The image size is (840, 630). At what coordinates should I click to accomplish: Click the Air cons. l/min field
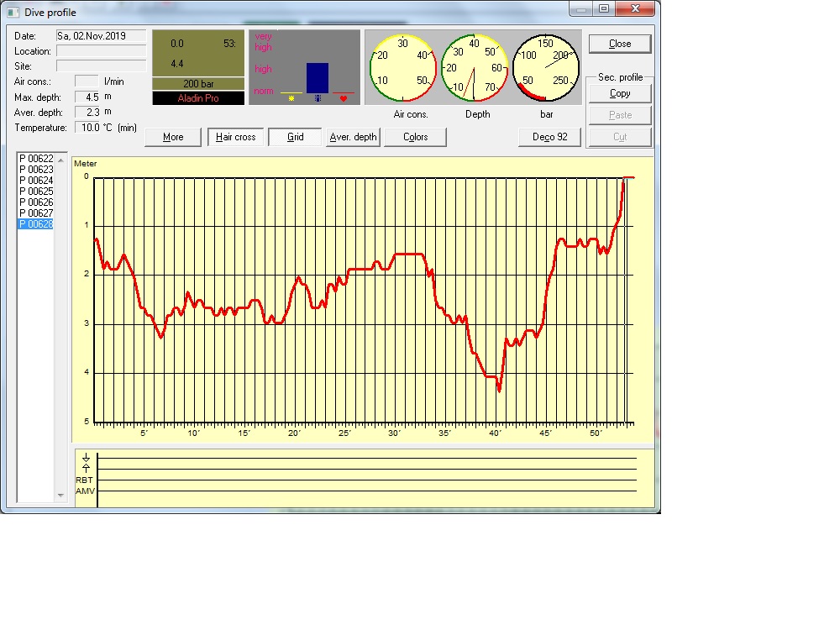[x=87, y=81]
